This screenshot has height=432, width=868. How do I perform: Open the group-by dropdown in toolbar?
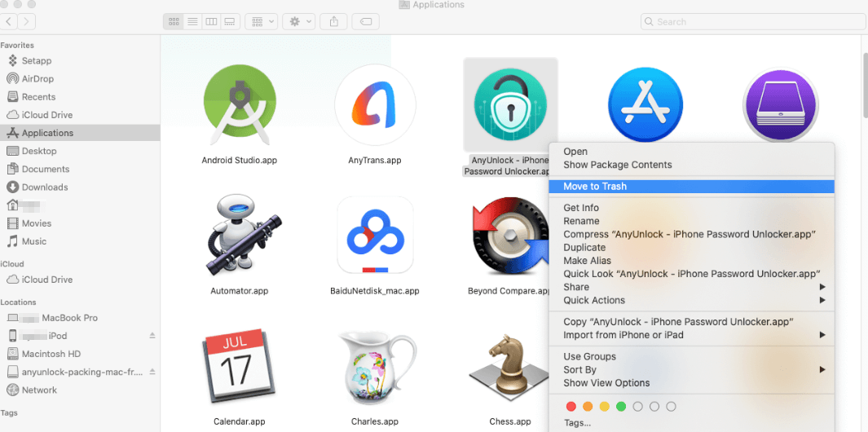(262, 21)
